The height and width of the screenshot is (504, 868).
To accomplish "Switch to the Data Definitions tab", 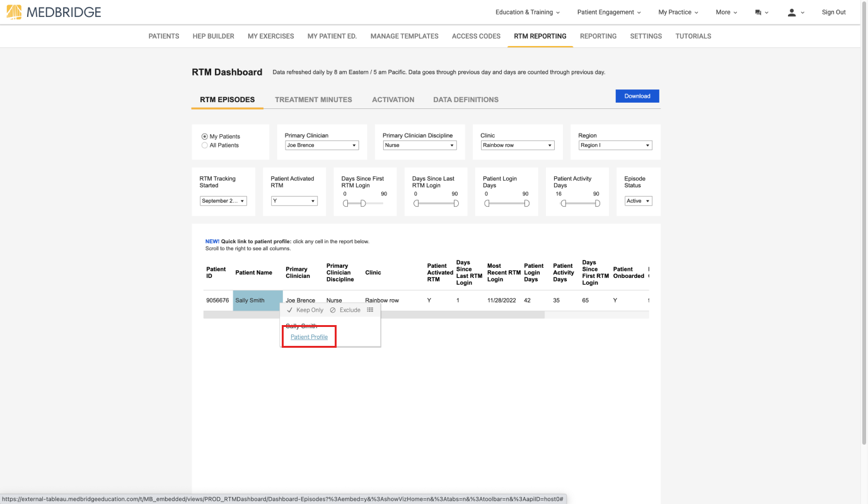I will (x=466, y=100).
